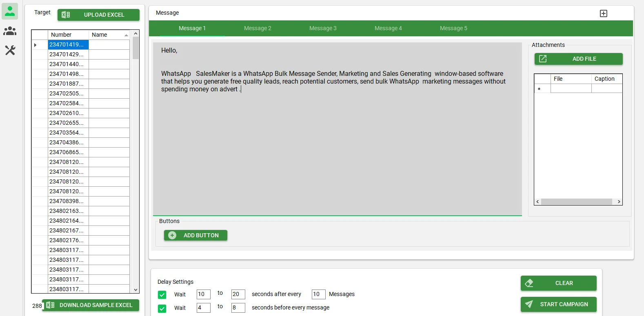Disable wait before every message checkbox
This screenshot has height=316, width=644.
point(162,308)
